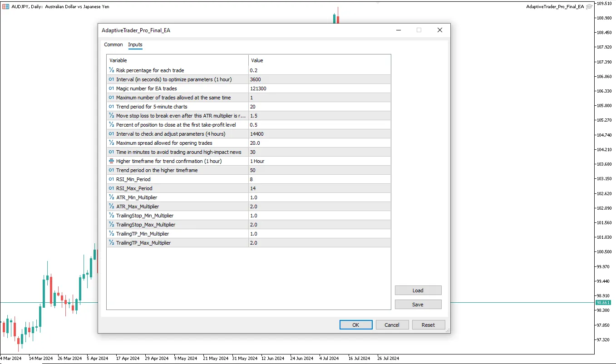Click the icon of RSI_Max_Period row
This screenshot has width=616, height=364.
point(112,188)
